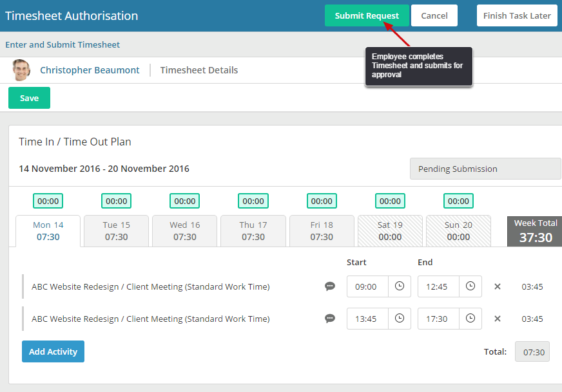Viewport: 562px width, 392px height.
Task: Switch to the Tue 15 tab
Action: point(117,230)
